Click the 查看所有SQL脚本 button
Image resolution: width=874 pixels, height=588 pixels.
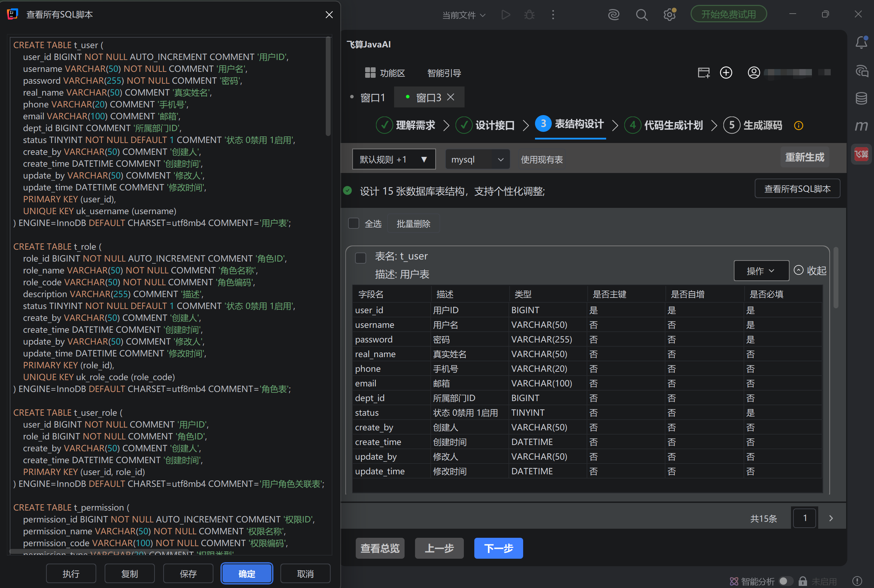(797, 188)
